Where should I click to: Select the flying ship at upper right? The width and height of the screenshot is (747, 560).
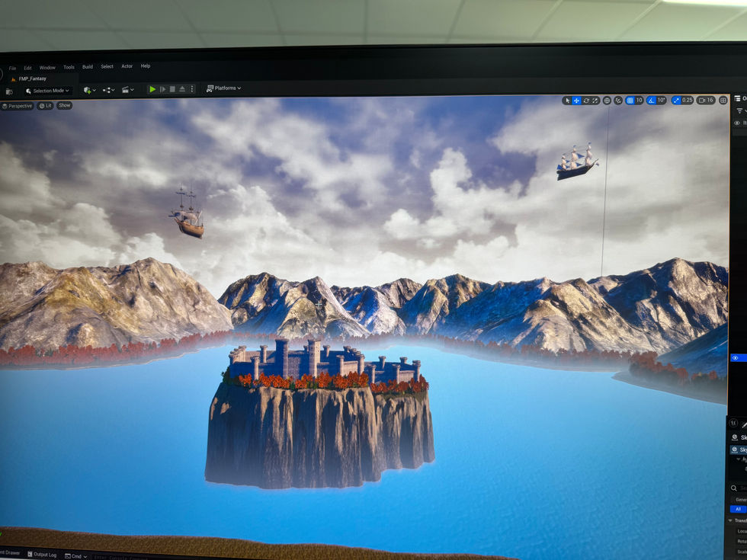click(x=577, y=162)
